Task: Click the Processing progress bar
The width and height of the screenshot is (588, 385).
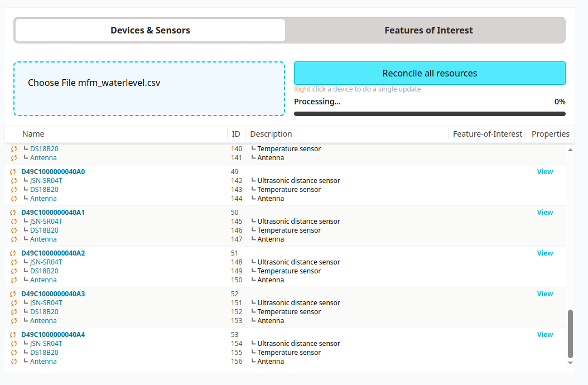Action: click(x=430, y=114)
